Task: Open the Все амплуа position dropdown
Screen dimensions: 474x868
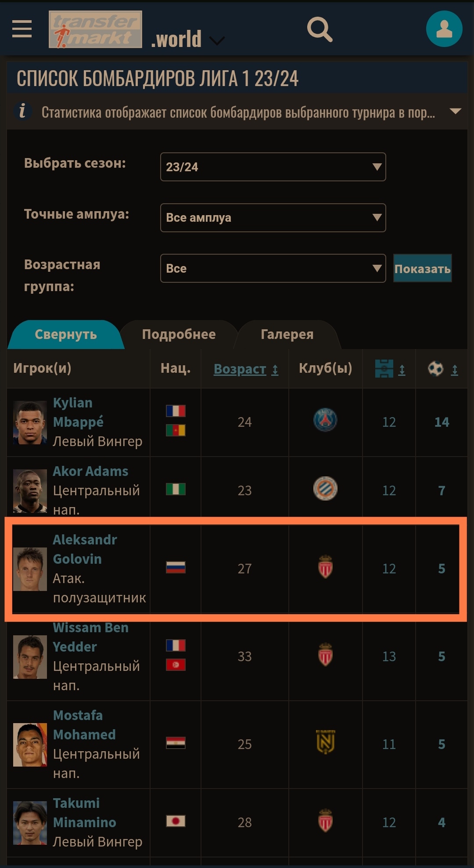Action: (x=273, y=218)
